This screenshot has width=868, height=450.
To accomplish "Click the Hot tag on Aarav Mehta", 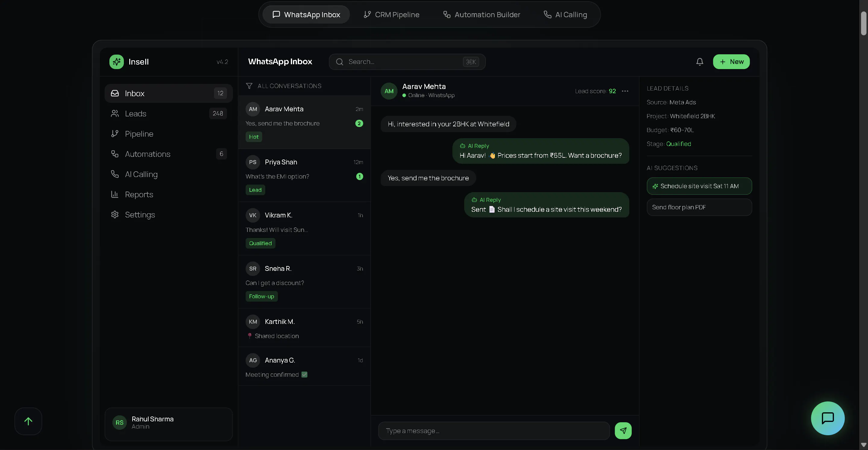I will point(254,137).
